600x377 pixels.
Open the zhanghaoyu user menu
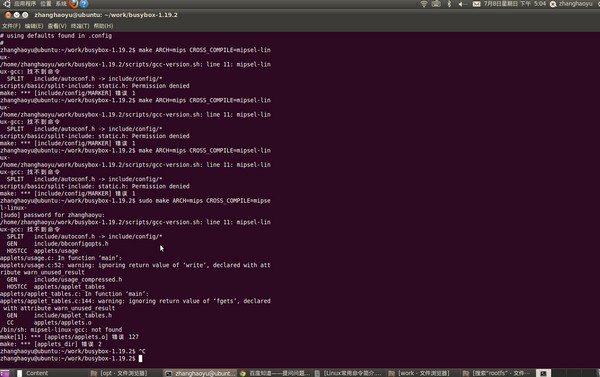(x=571, y=4)
